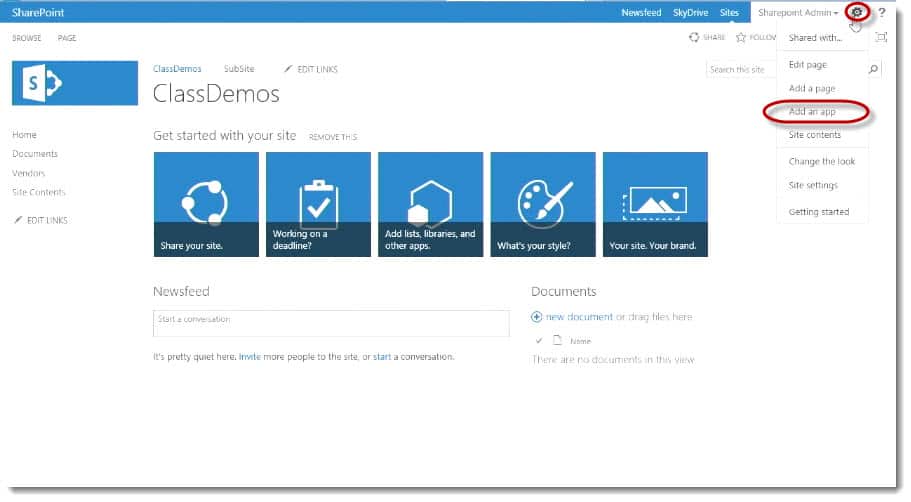The width and height of the screenshot is (911, 502).
Task: Open Vendors in left navigation
Action: [x=28, y=173]
